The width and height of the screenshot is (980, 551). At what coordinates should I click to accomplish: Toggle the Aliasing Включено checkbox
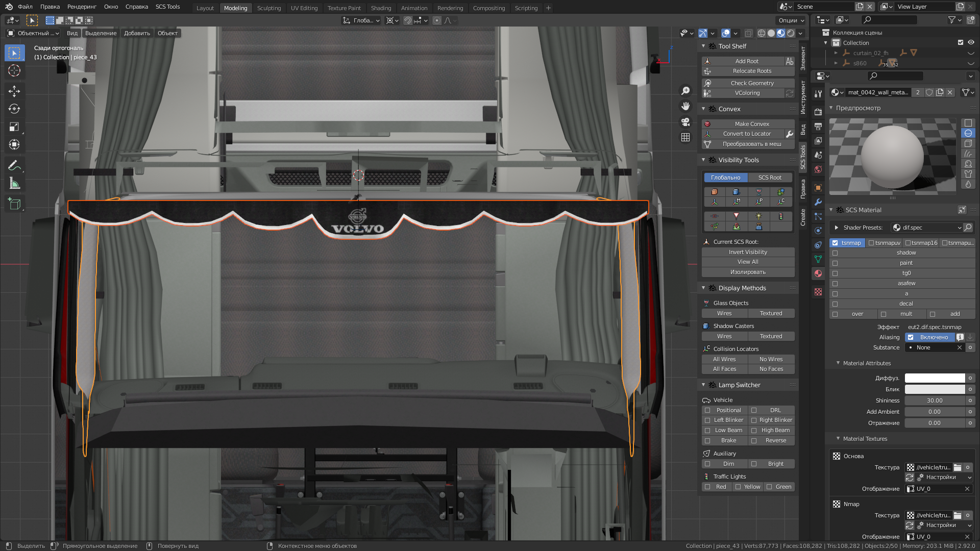pos(911,337)
